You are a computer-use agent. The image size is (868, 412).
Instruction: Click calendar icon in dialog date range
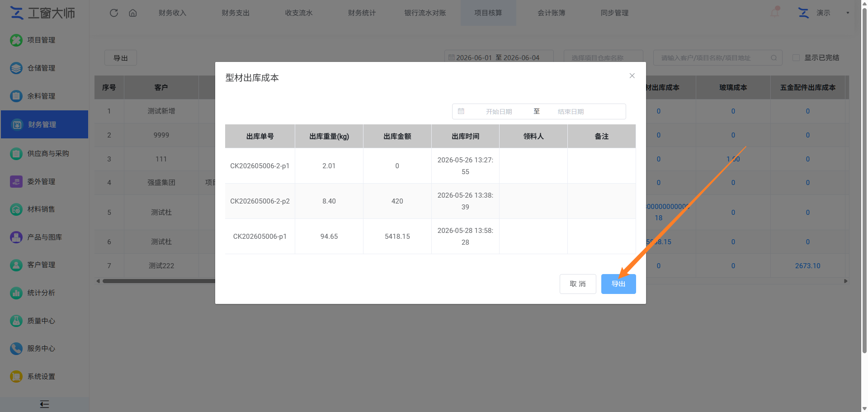pyautogui.click(x=461, y=111)
